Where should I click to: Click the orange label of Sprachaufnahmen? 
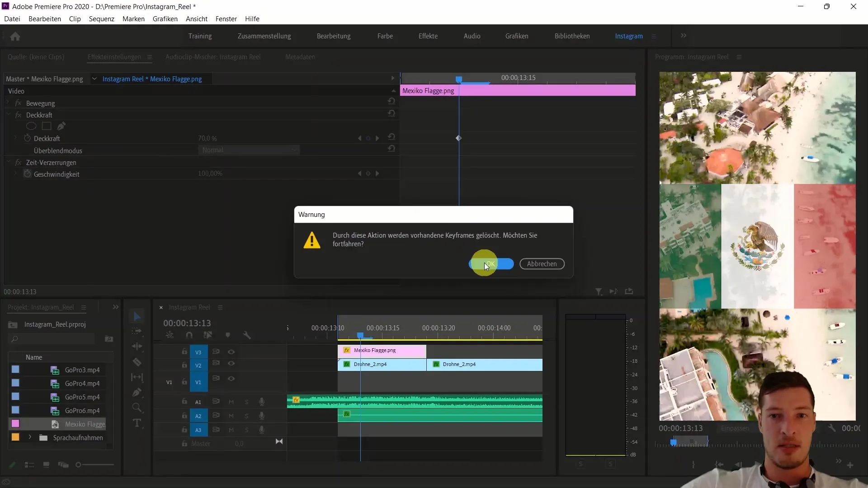coord(15,437)
